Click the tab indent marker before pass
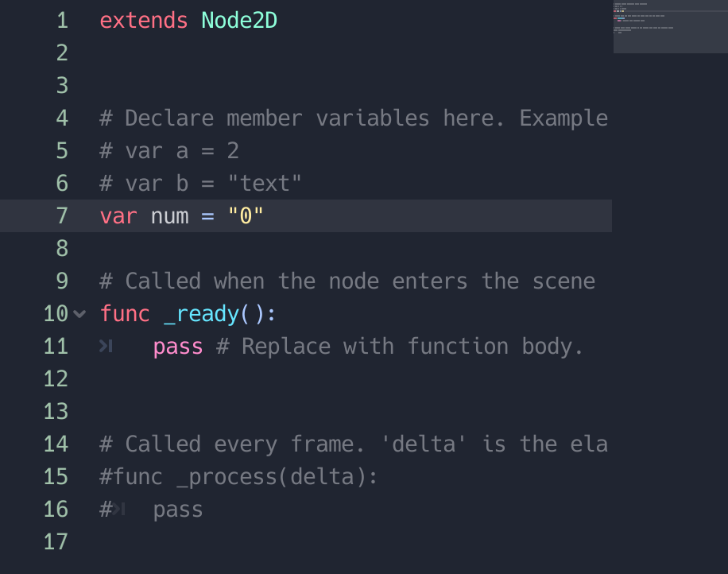Viewport: 728px width, 574px height. (106, 347)
